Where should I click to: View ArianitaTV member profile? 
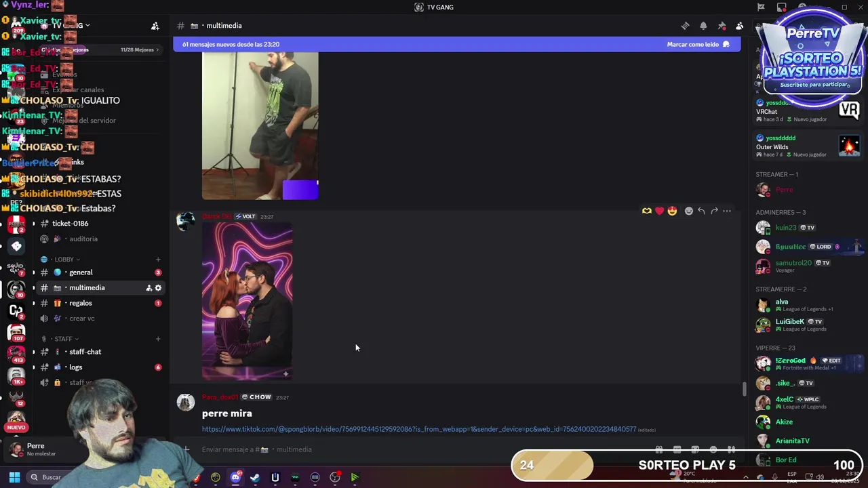click(x=792, y=441)
